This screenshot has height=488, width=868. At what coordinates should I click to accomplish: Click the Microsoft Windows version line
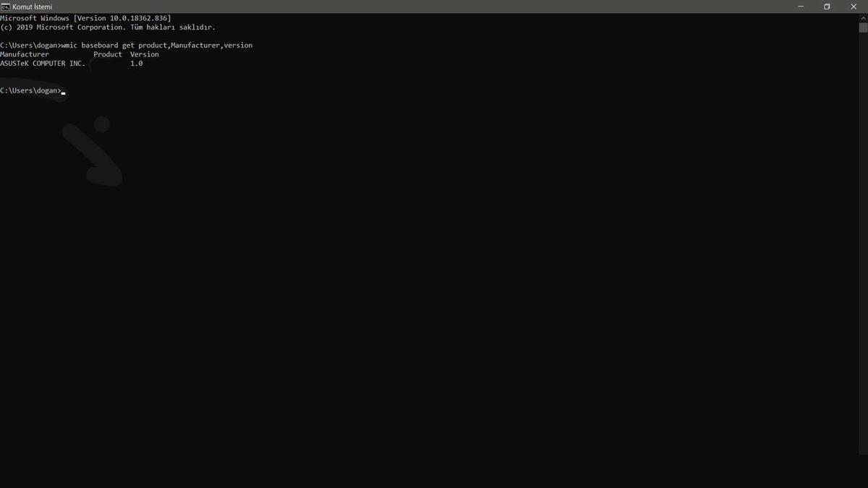click(x=85, y=17)
